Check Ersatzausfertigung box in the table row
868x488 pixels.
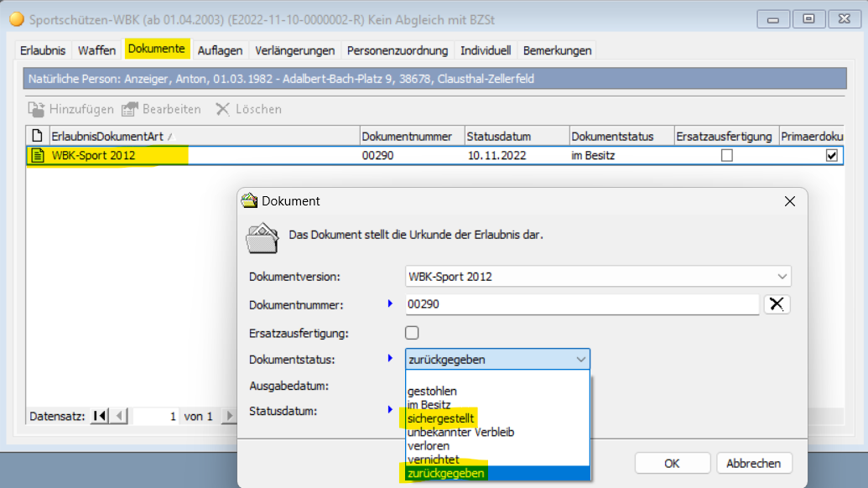727,155
